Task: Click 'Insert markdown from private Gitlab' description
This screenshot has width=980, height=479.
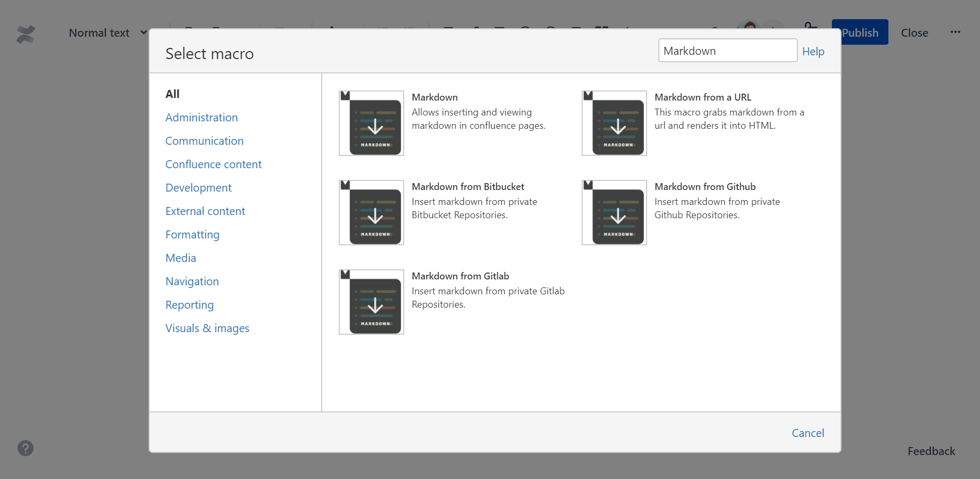Action: 488,298
